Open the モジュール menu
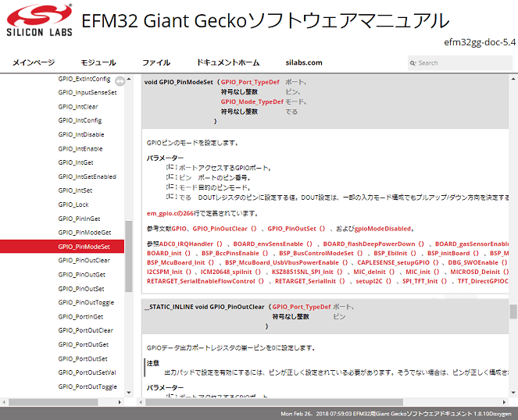Viewport: 518px width, 420px height. [x=98, y=62]
